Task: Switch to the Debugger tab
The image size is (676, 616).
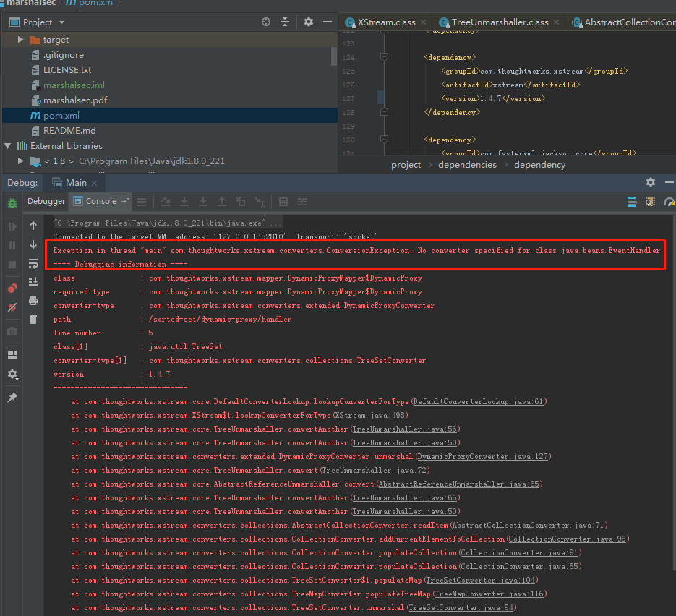Action: pos(46,201)
